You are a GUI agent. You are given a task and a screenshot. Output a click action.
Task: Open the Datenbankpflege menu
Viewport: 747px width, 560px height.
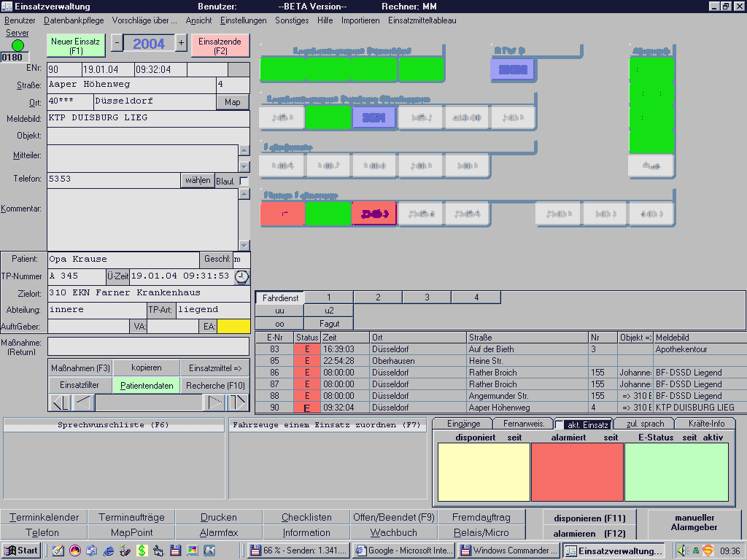tap(74, 20)
